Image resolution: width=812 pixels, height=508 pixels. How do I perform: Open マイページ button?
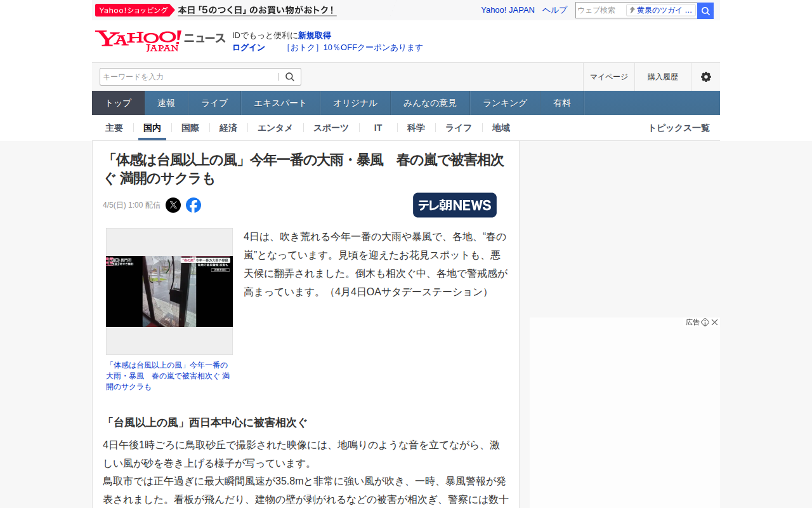point(609,77)
